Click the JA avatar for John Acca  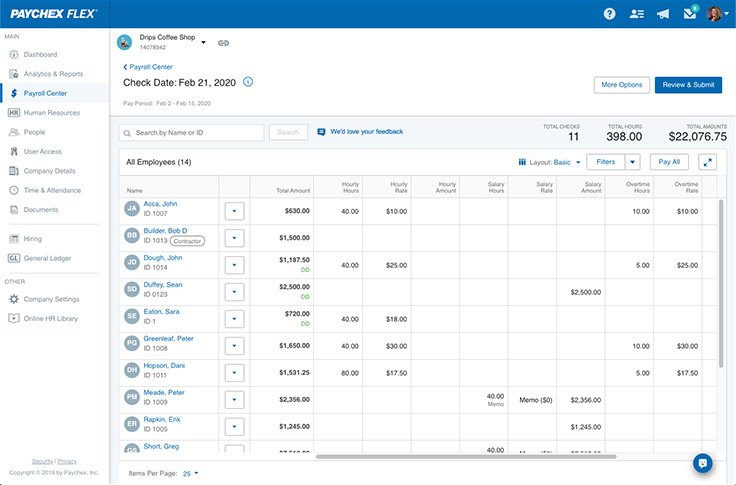click(132, 208)
